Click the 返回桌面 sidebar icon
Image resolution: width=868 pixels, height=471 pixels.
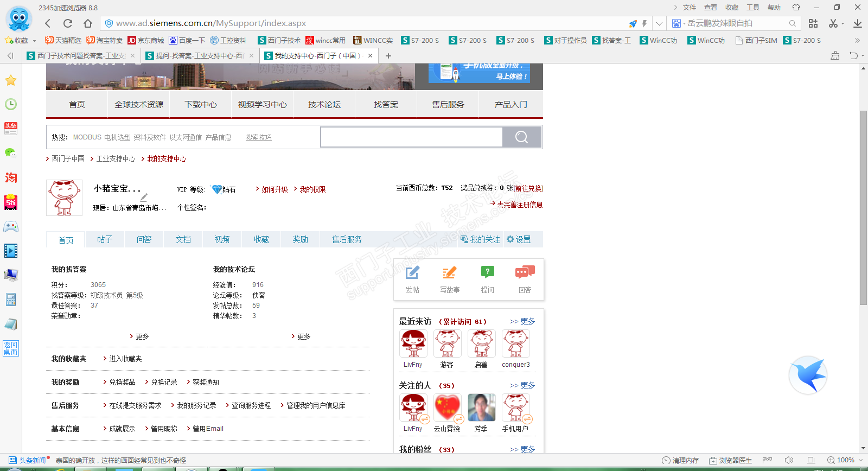pyautogui.click(x=10, y=348)
